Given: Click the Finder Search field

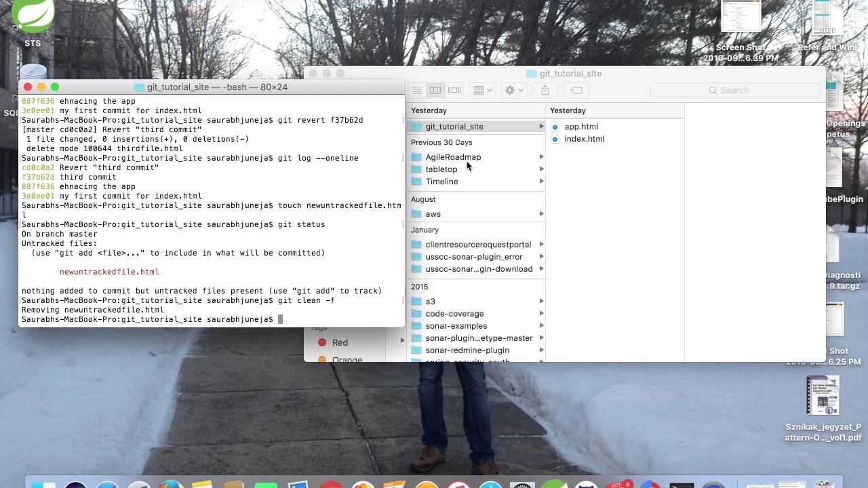Looking at the screenshot, I should (x=735, y=90).
